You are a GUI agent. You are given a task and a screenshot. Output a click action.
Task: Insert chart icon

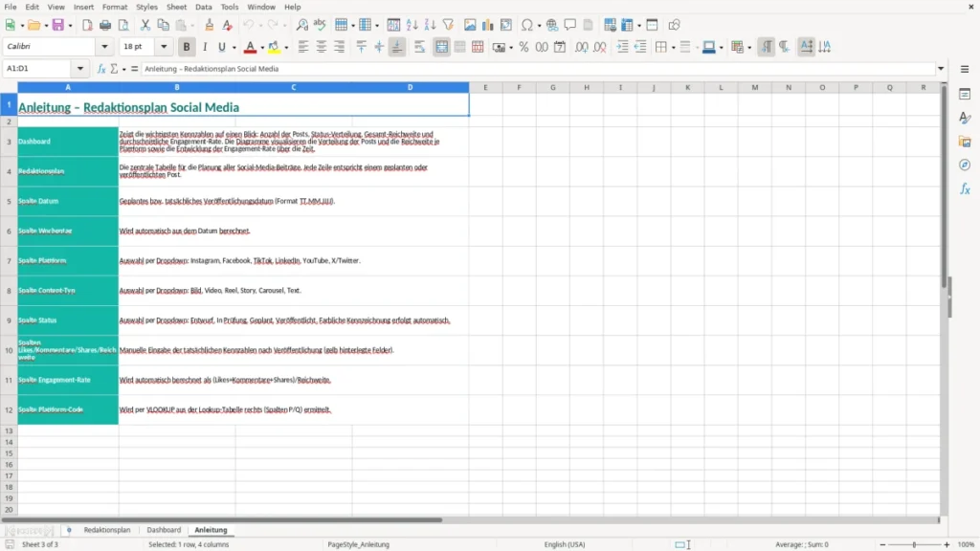click(x=487, y=25)
